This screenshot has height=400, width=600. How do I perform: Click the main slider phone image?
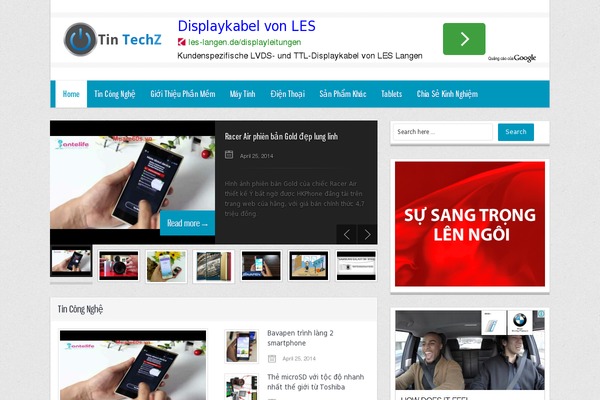point(132,182)
